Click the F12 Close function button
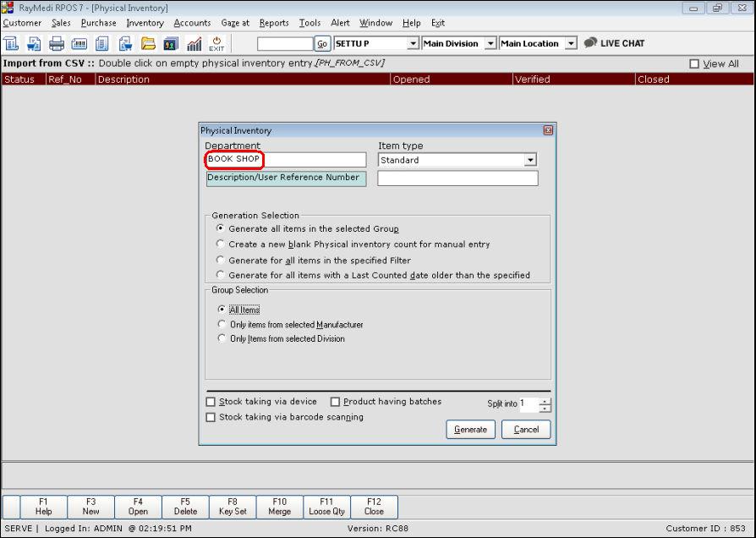Viewport: 756px width, 538px height. coord(374,507)
